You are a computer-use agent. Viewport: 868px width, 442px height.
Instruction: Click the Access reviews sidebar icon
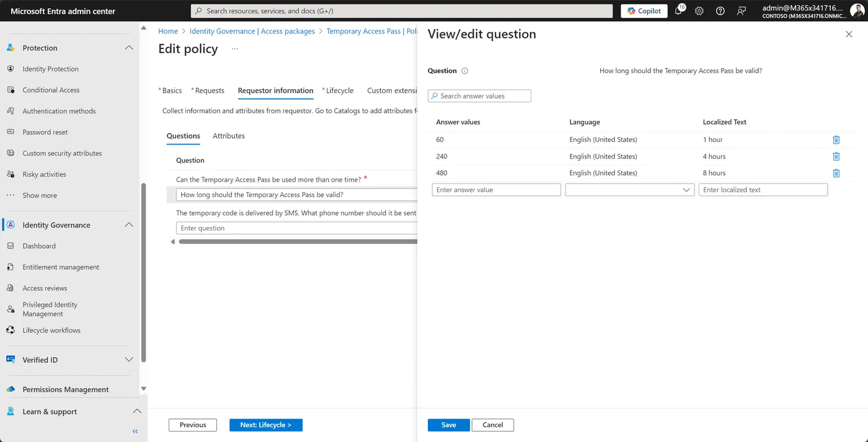pyautogui.click(x=11, y=288)
